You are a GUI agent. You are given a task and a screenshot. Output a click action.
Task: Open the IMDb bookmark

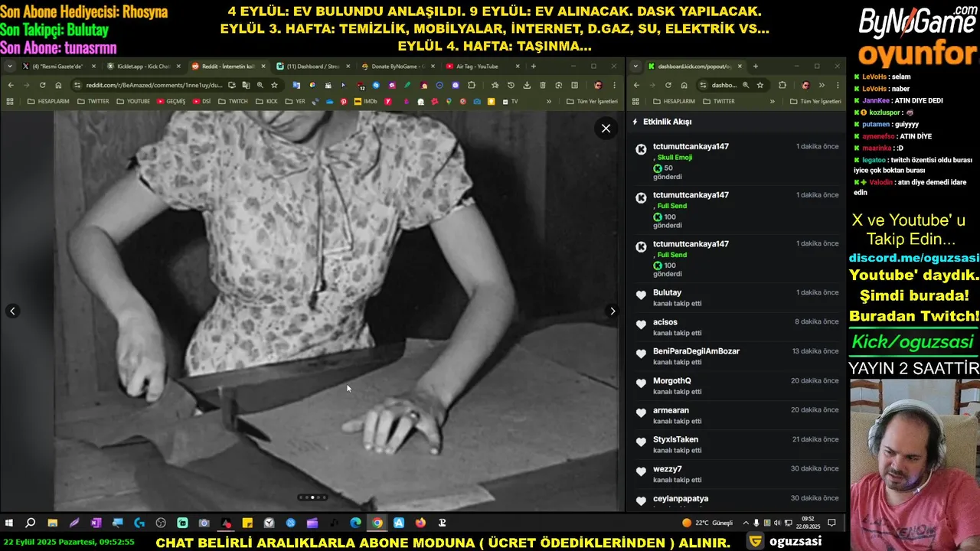point(366,101)
